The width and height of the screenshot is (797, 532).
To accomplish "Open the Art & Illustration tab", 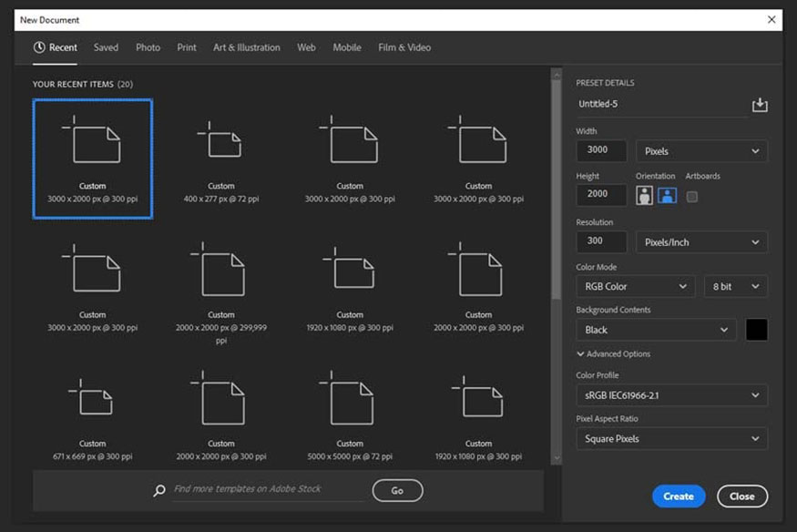I will click(247, 47).
